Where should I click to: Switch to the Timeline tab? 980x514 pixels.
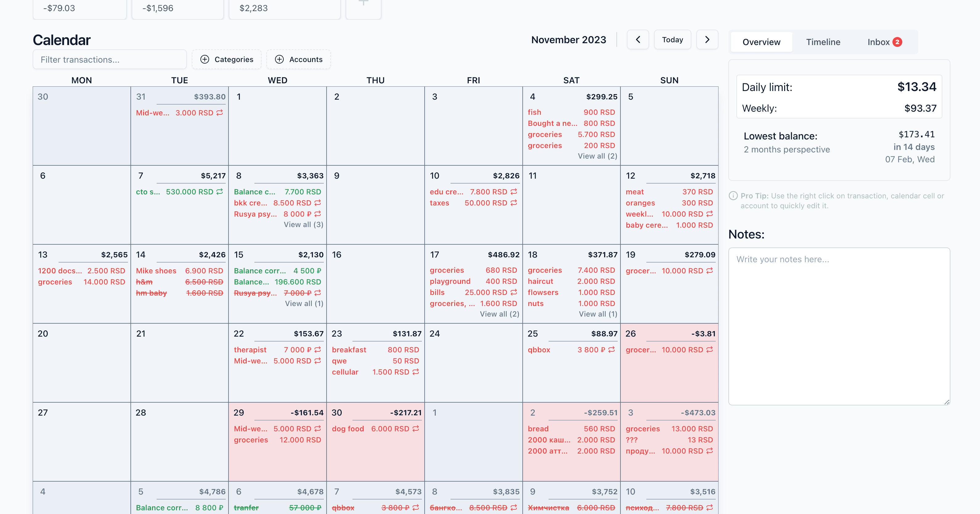823,42
